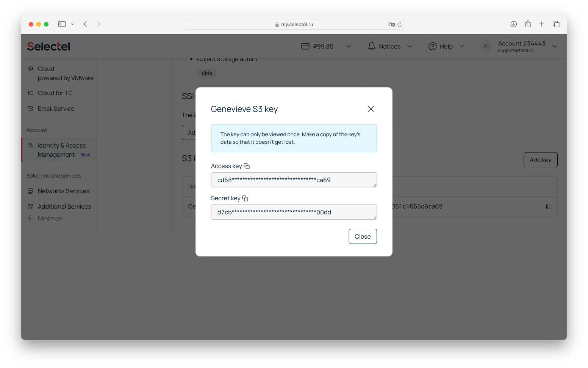Viewport: 588px width, 368px height.
Task: Expand the Notices dropdown chevron
Action: pos(410,46)
